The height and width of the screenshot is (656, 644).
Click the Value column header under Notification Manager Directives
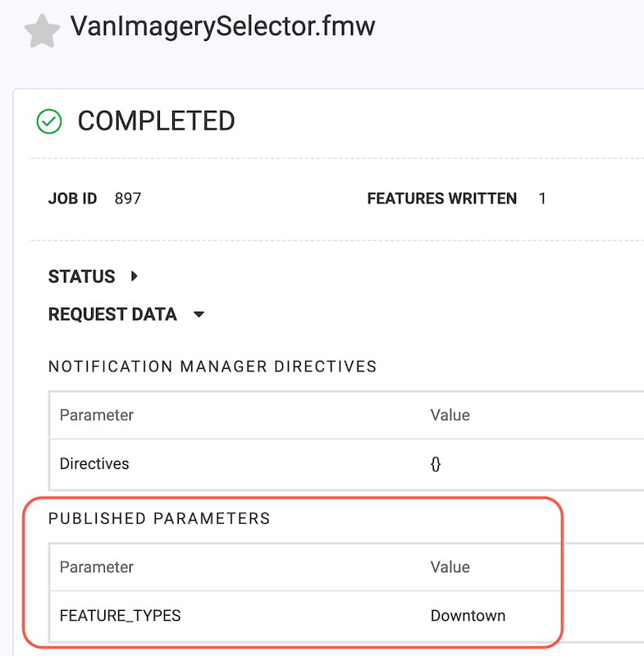point(450,415)
